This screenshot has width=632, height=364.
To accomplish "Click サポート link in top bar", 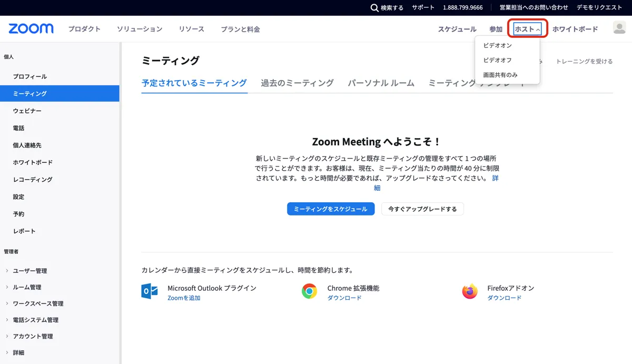I will pyautogui.click(x=423, y=7).
